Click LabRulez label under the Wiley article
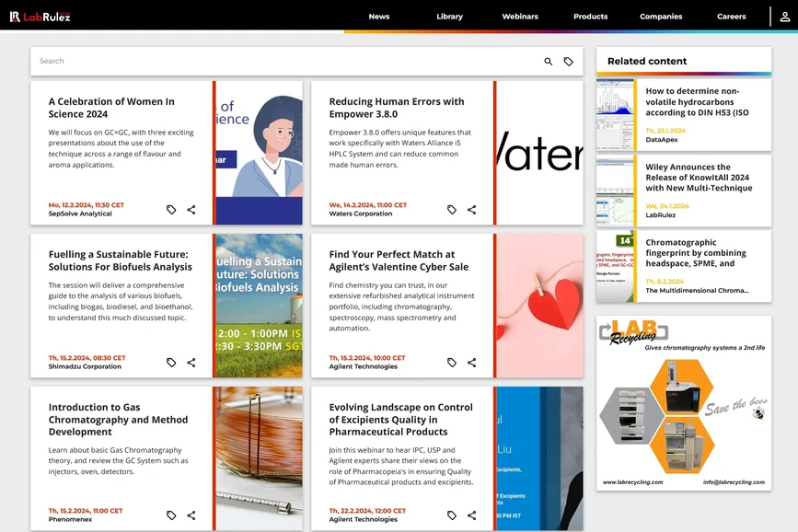The height and width of the screenshot is (532, 798). point(661,214)
